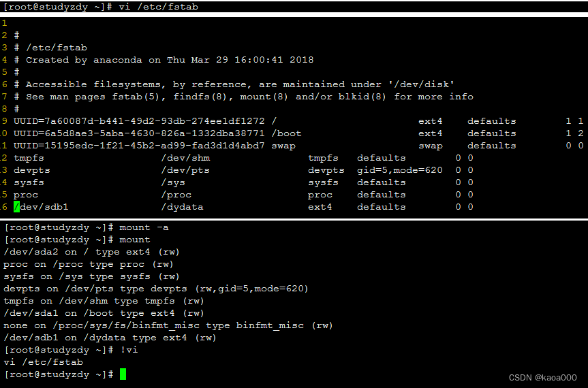Click UUID=7a60087d-b441-49d2-93db-274ee1df1272 entry

pos(139,121)
